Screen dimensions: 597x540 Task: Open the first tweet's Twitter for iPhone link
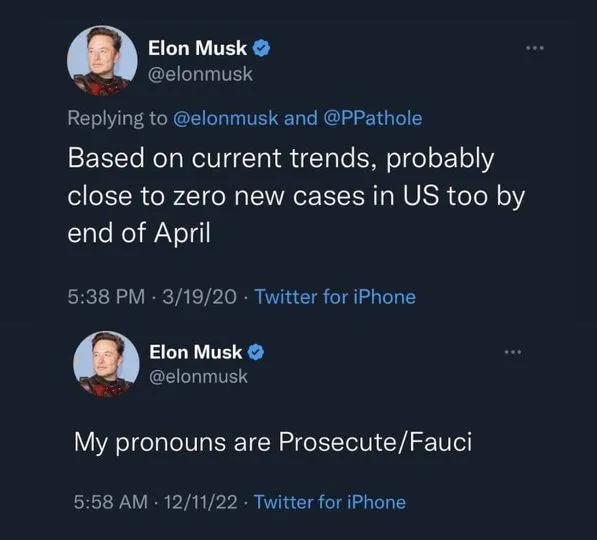click(x=335, y=297)
